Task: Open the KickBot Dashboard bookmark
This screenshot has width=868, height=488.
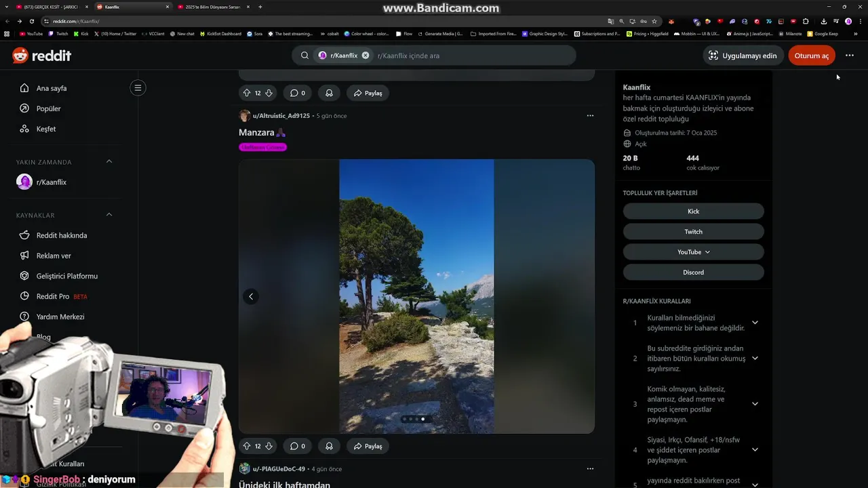Action: click(x=220, y=33)
